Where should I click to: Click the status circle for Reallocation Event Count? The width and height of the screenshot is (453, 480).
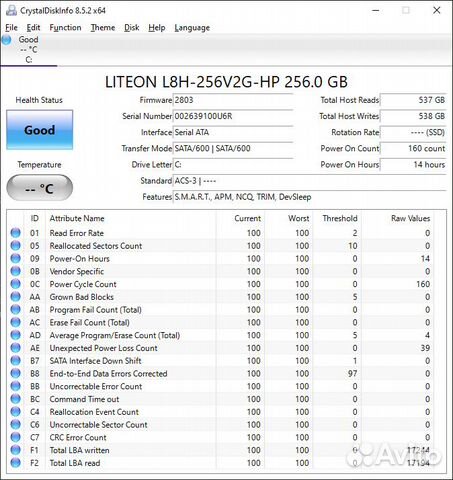click(15, 412)
